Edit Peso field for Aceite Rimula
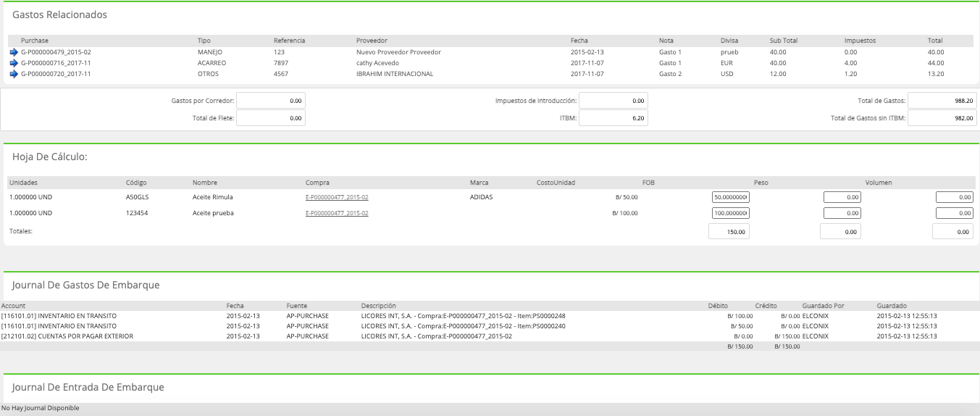Image resolution: width=980 pixels, height=416 pixels. [842, 197]
